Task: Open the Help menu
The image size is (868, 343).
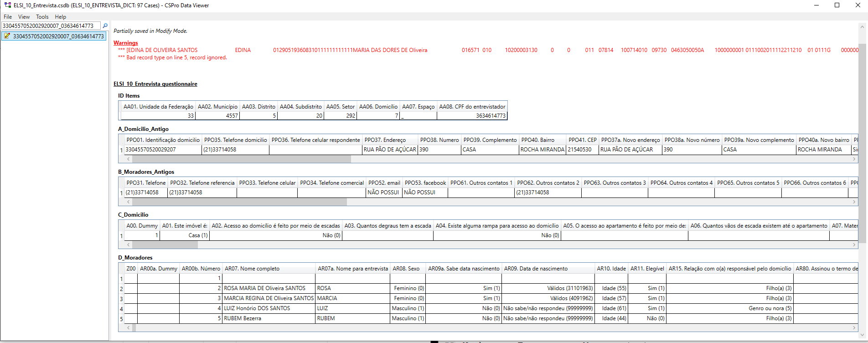Action: click(61, 17)
